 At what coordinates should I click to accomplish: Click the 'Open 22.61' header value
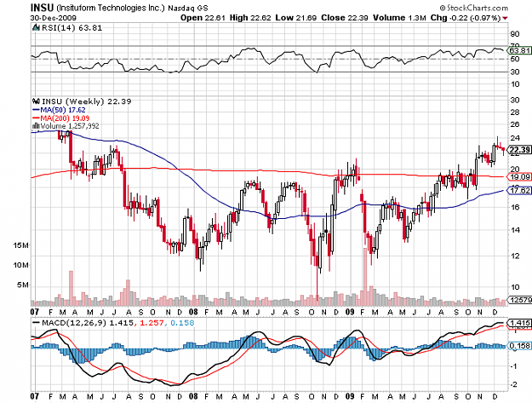point(203,18)
